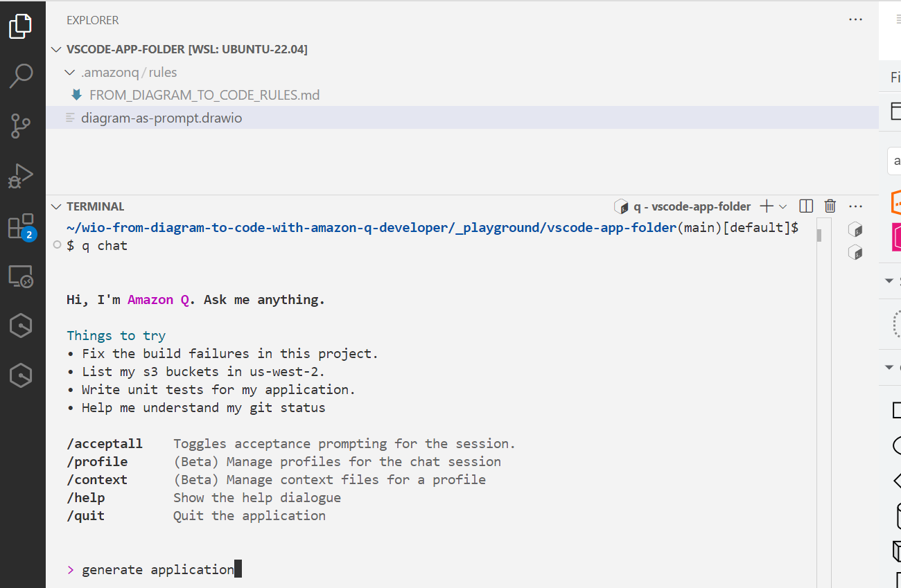
Task: Open the Run and Debug view
Action: pyautogui.click(x=21, y=176)
